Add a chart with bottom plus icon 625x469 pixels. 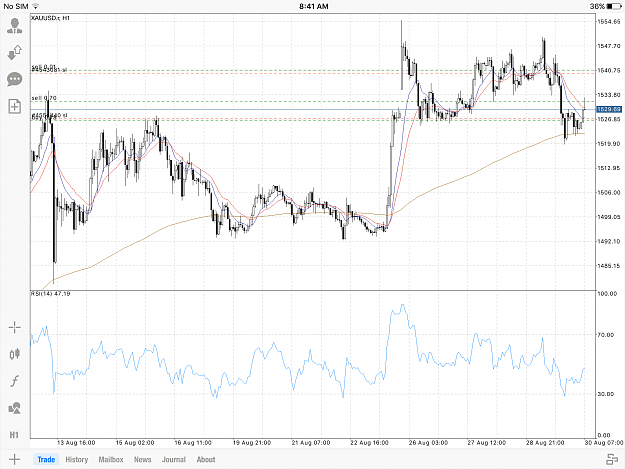[x=15, y=459]
